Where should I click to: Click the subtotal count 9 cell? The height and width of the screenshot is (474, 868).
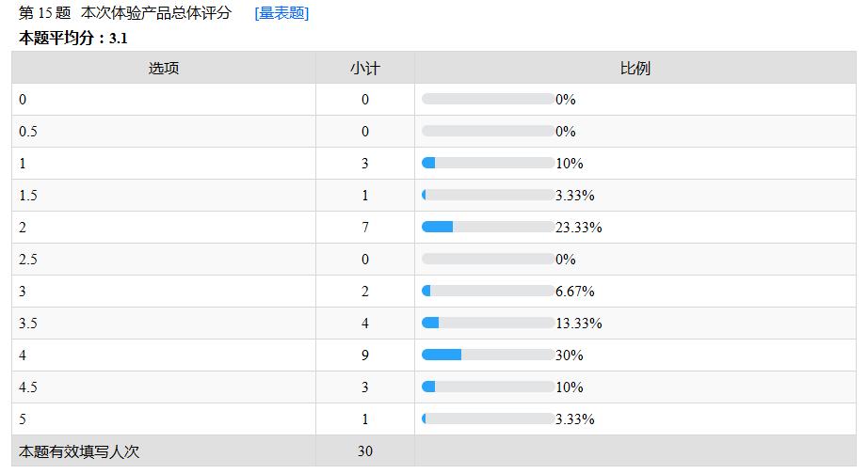pyautogui.click(x=365, y=355)
